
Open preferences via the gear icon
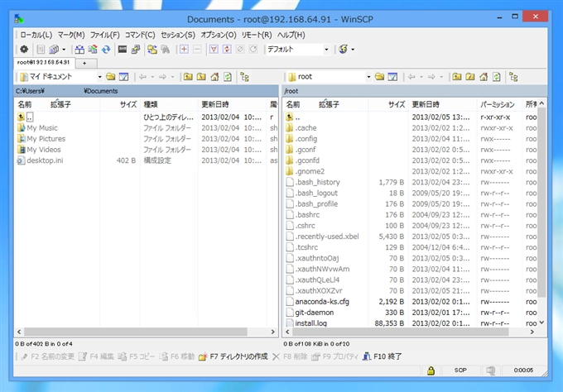[24, 49]
